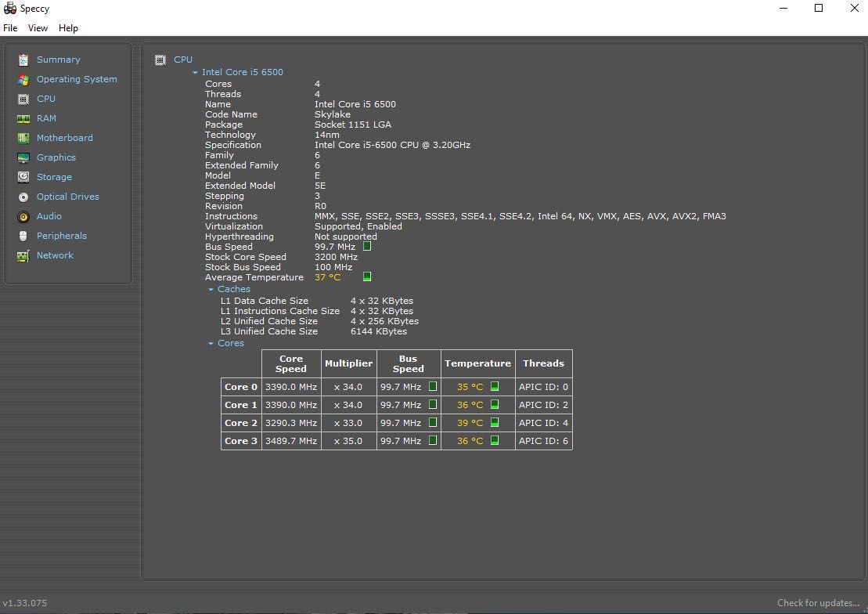Screen dimensions: 868x614
Task: Select the RAM section label
Action: coord(46,118)
